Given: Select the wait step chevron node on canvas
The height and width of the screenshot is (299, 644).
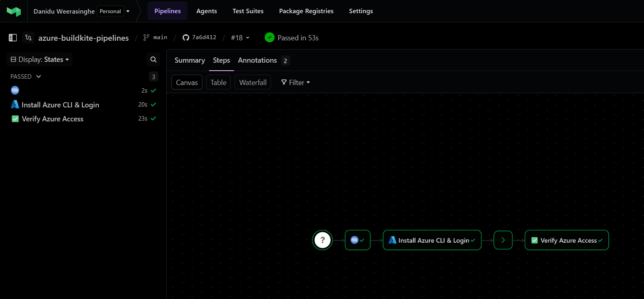Looking at the screenshot, I should click(503, 240).
